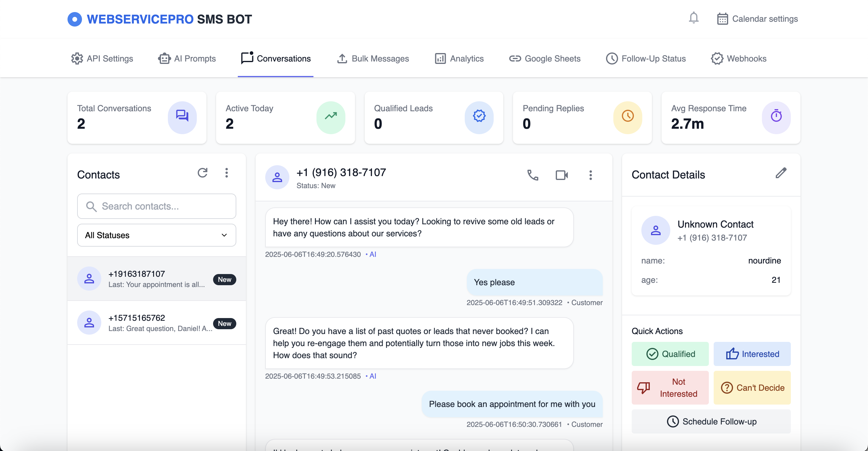The height and width of the screenshot is (451, 868).
Task: Edit contact details with pencil icon
Action: pos(781,173)
